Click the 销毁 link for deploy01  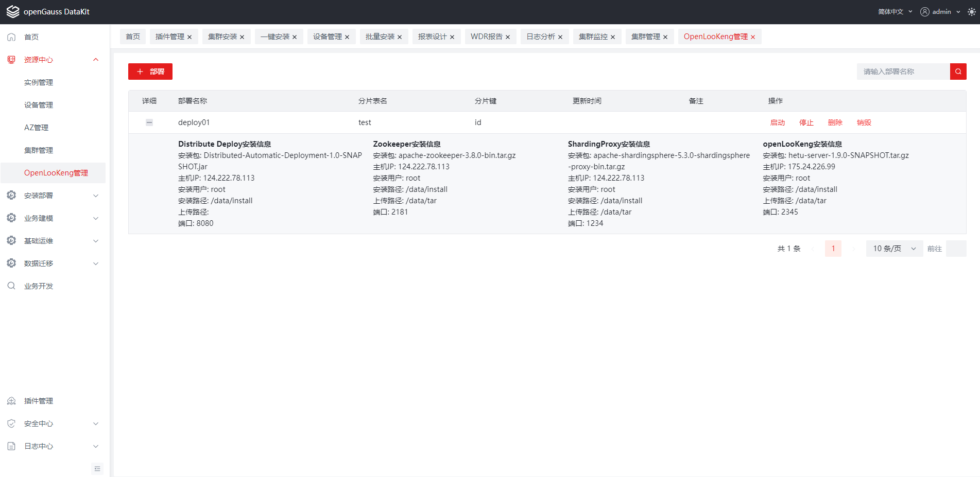(x=864, y=122)
